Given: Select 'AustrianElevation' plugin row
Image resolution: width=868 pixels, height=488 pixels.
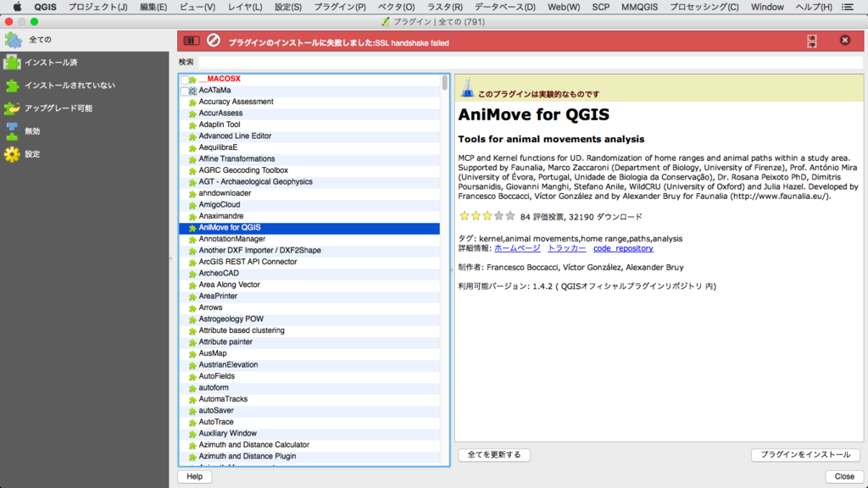Looking at the screenshot, I should 309,364.
